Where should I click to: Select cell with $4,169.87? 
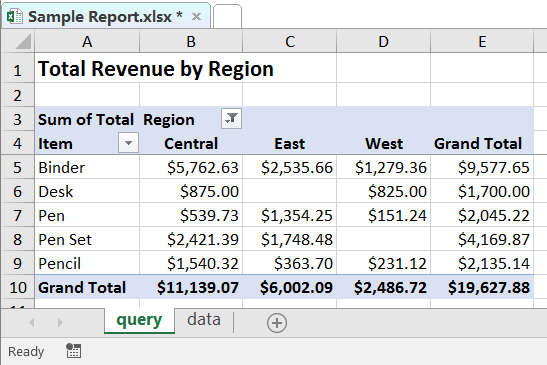[482, 239]
